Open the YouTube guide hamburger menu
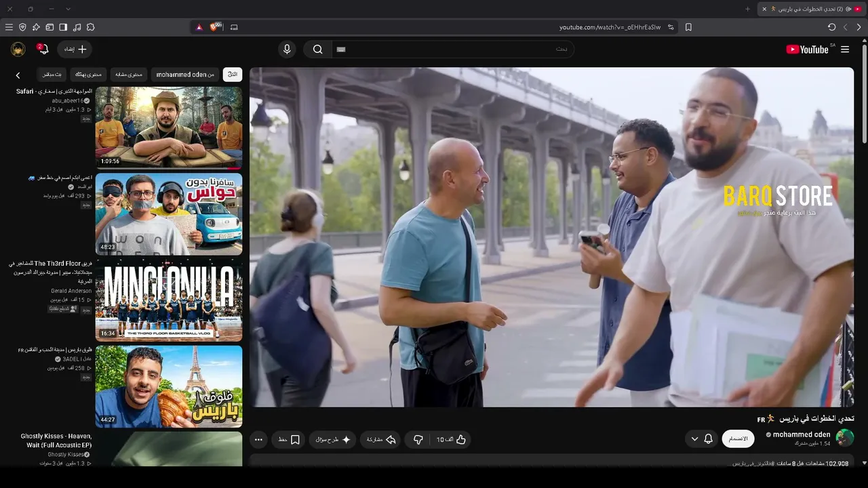The width and height of the screenshot is (868, 488). [x=845, y=49]
